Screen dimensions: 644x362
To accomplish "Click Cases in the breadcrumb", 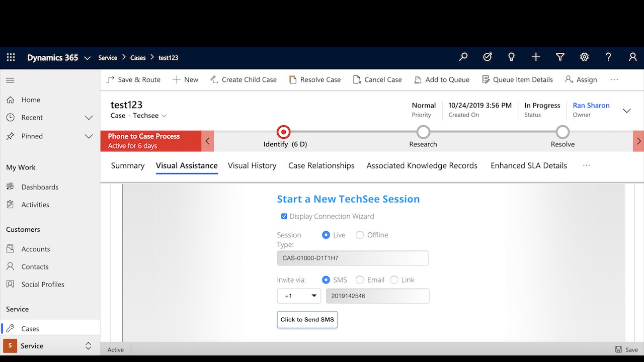I will click(138, 58).
